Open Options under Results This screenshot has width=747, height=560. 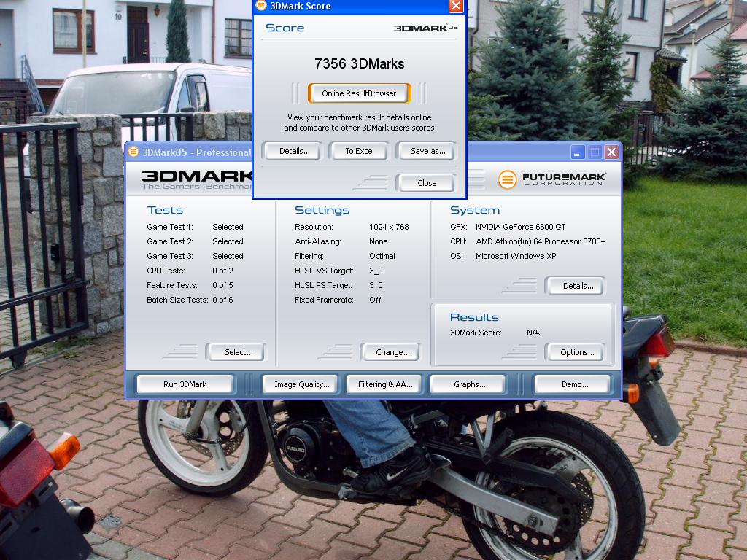[x=576, y=352]
